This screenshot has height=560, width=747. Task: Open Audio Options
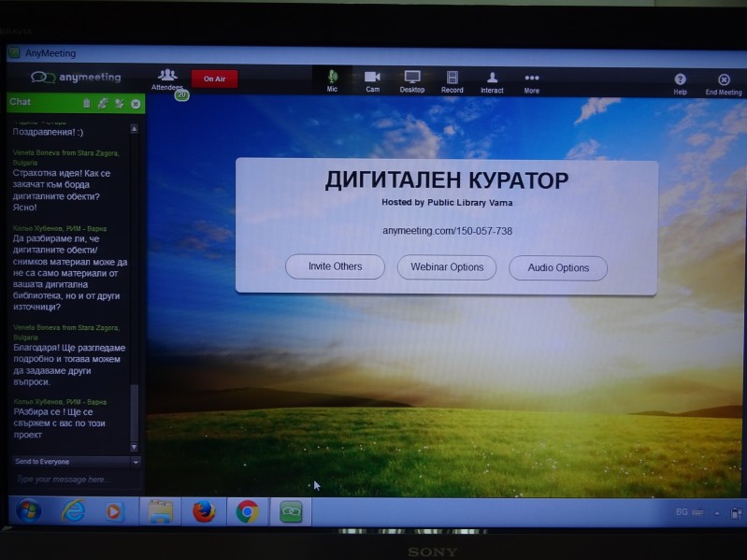pos(558,268)
